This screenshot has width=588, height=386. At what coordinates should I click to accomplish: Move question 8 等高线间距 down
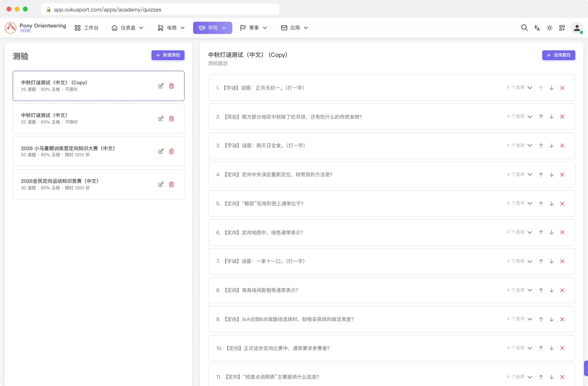pos(552,290)
